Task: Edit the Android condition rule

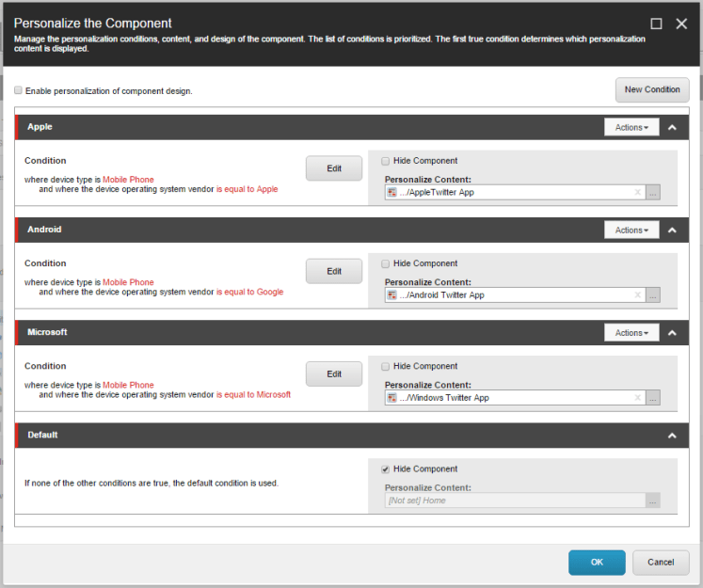Action: [x=334, y=271]
